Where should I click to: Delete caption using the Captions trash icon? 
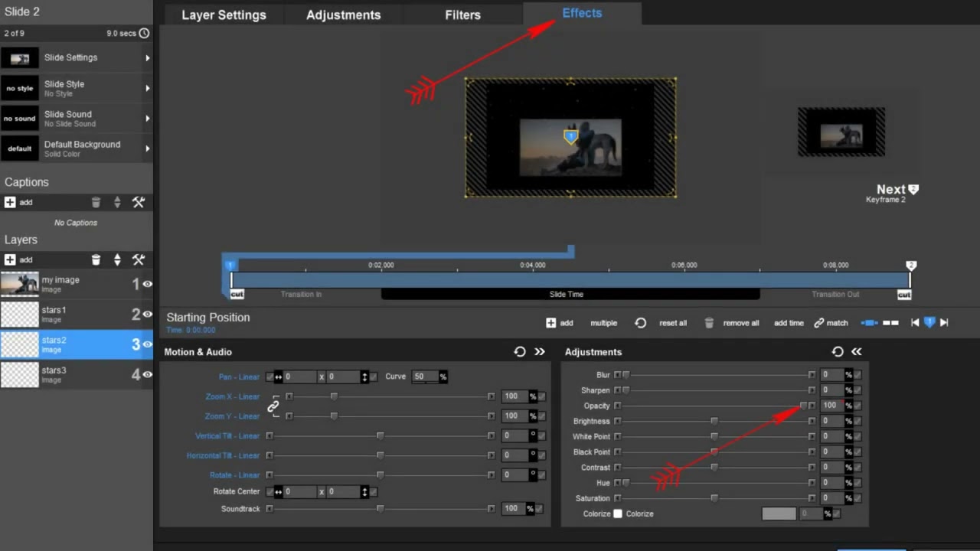tap(96, 202)
